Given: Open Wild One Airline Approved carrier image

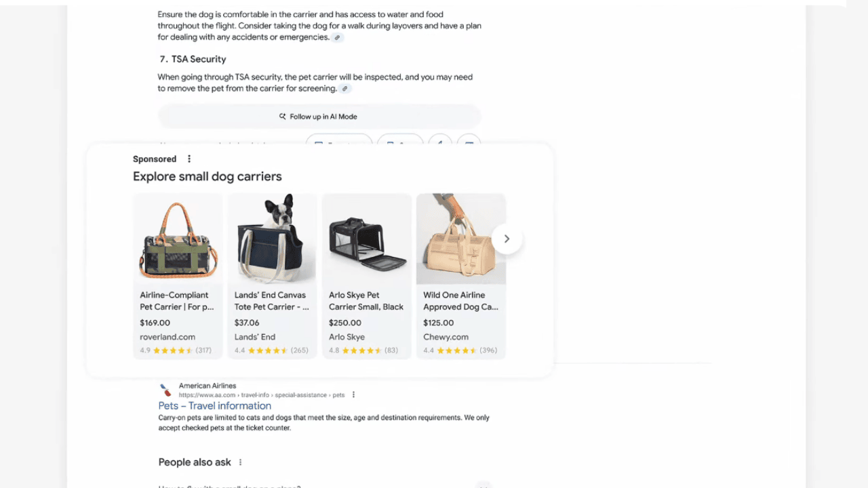Looking at the screenshot, I should click(461, 239).
